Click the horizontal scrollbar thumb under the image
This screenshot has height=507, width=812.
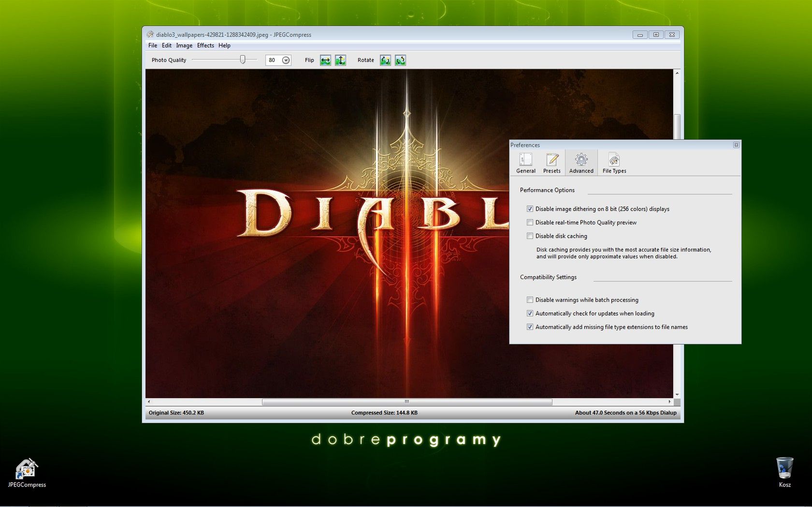pyautogui.click(x=407, y=402)
